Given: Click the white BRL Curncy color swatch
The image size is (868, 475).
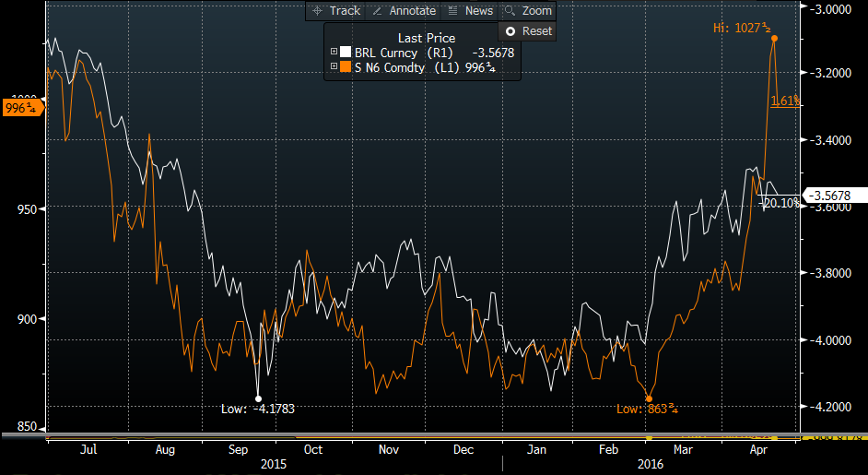Looking at the screenshot, I should (x=346, y=53).
